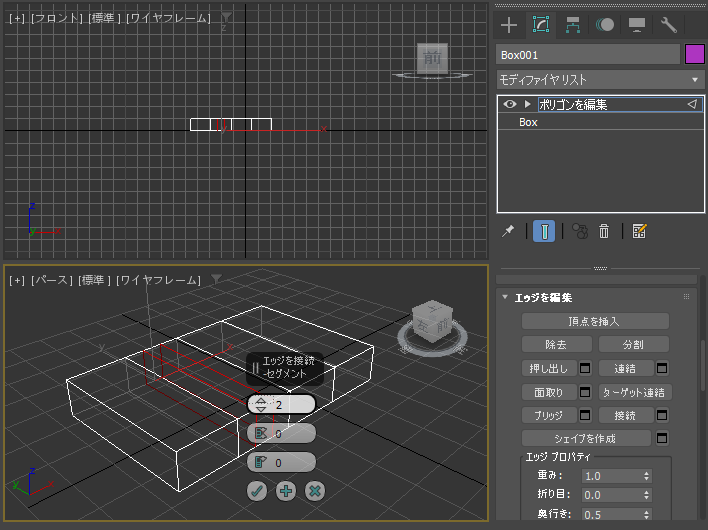
Task: Click the purple object color swatch
Action: pos(694,55)
